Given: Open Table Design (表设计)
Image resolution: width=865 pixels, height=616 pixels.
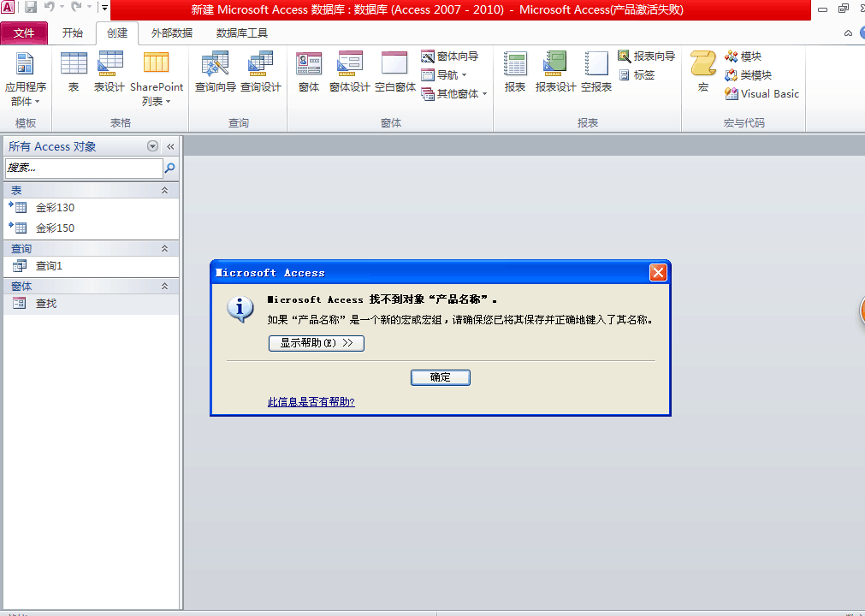Looking at the screenshot, I should [x=110, y=72].
